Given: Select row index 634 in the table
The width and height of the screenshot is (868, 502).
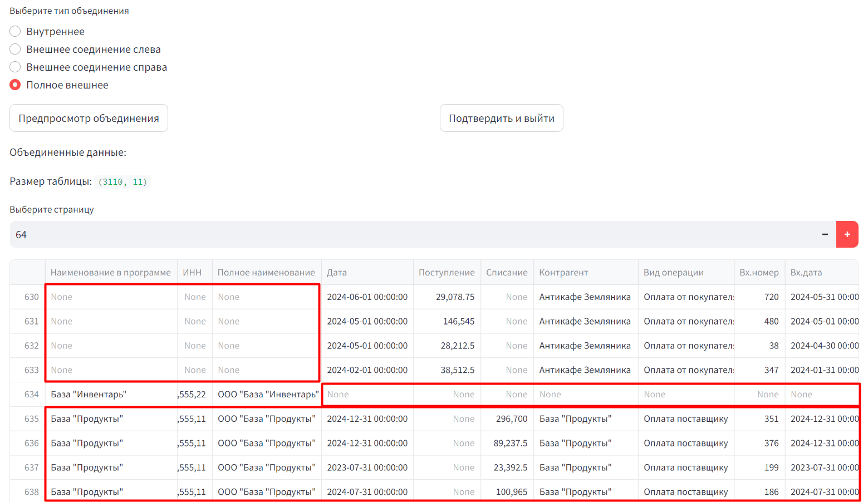Looking at the screenshot, I should pyautogui.click(x=31, y=395).
